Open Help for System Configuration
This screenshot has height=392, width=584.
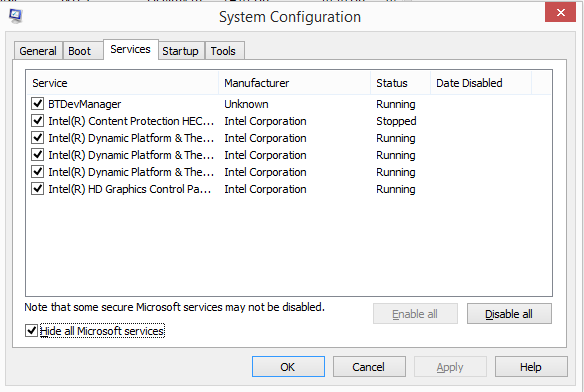pos(531,367)
